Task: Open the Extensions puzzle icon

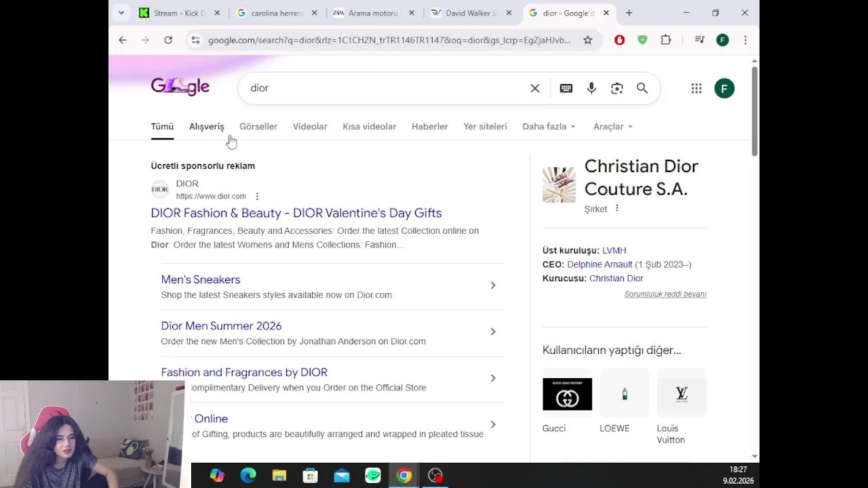Action: pos(666,40)
